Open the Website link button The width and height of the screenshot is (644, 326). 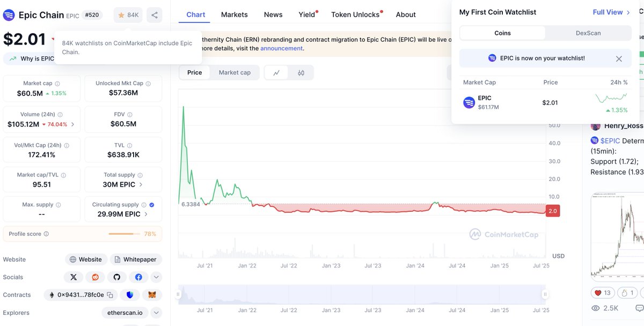pos(86,260)
